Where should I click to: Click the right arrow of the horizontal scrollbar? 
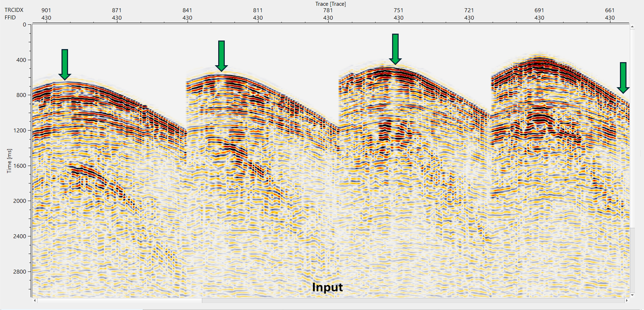[x=627, y=301]
